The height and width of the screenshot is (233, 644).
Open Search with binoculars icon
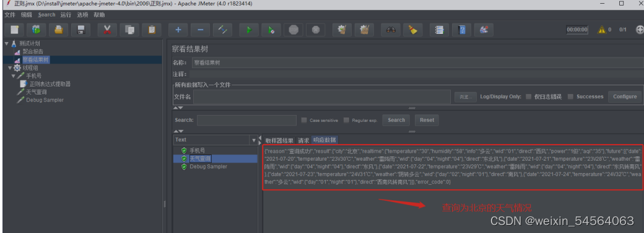391,30
